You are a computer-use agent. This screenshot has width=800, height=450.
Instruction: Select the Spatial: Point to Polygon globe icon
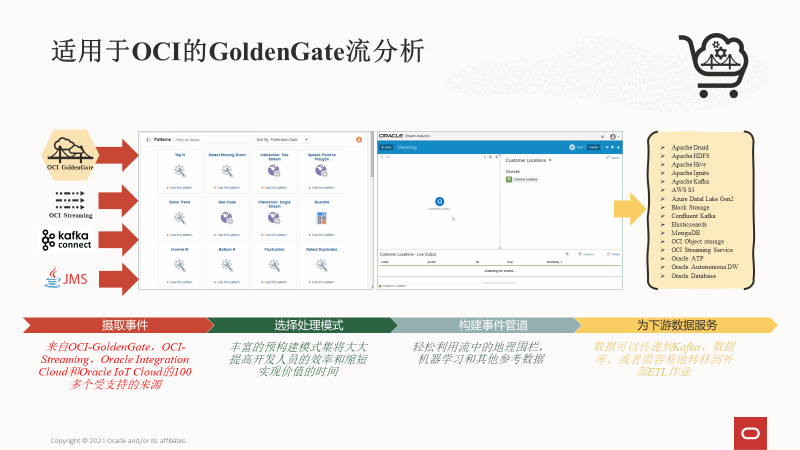321,171
